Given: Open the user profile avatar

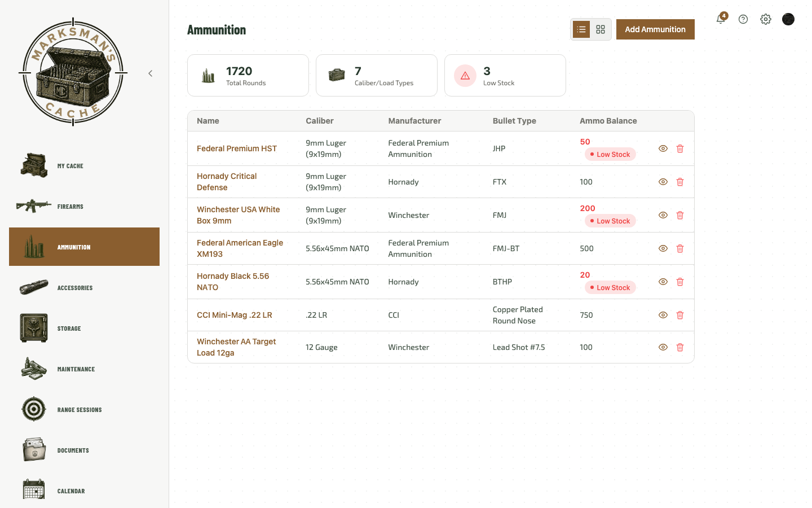Looking at the screenshot, I should (788, 19).
